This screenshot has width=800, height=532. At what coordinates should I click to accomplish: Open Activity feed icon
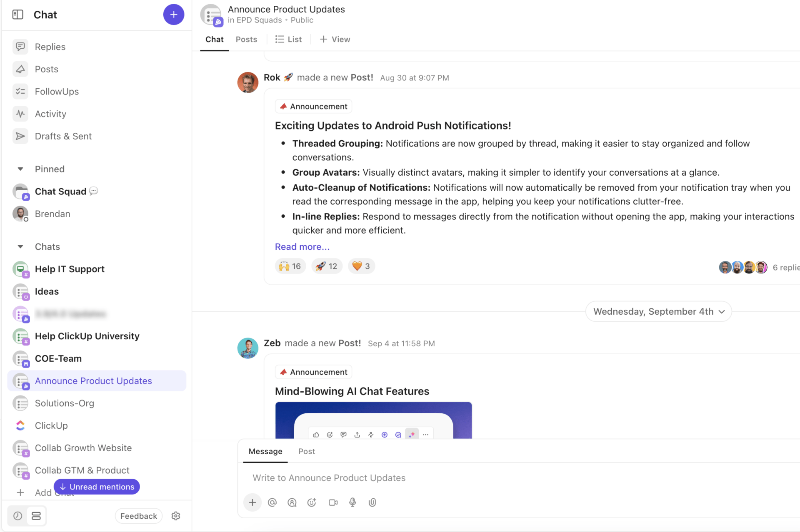[x=20, y=113]
